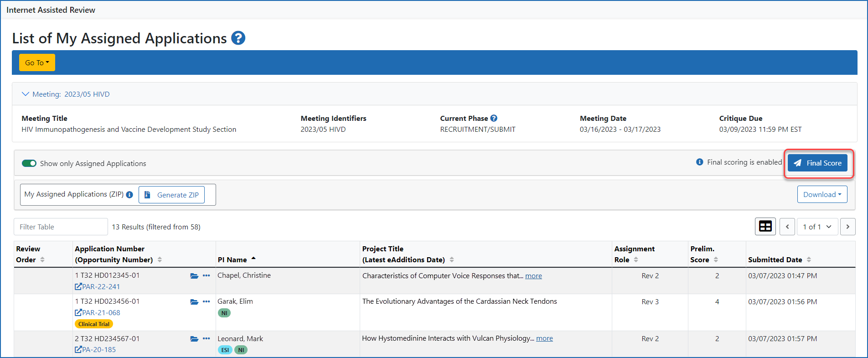Click PI name Chapel, Christine

click(x=244, y=275)
